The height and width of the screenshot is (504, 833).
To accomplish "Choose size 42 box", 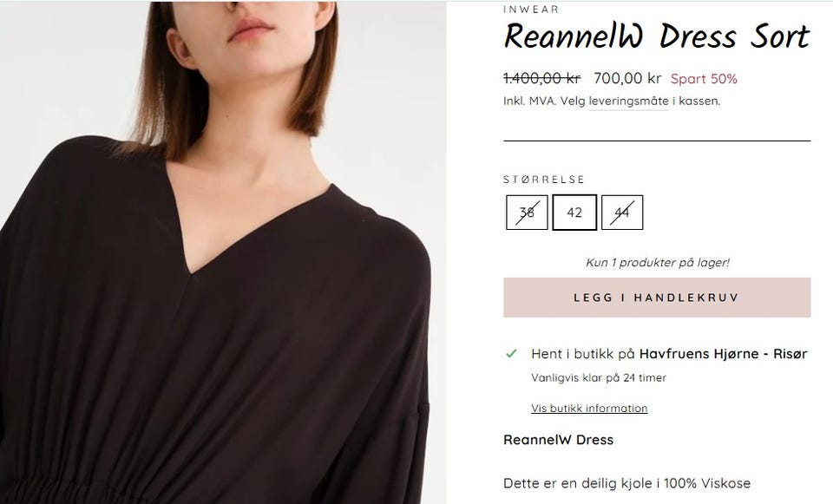I will pos(574,213).
